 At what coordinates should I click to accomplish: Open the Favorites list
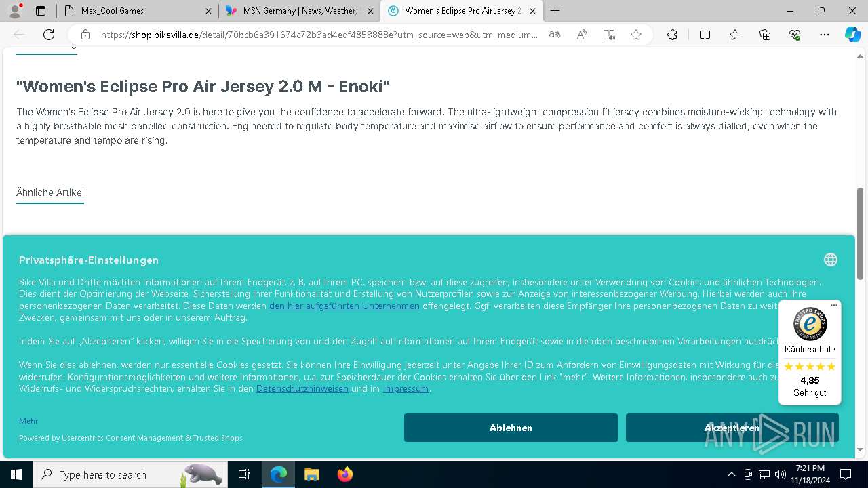click(735, 35)
